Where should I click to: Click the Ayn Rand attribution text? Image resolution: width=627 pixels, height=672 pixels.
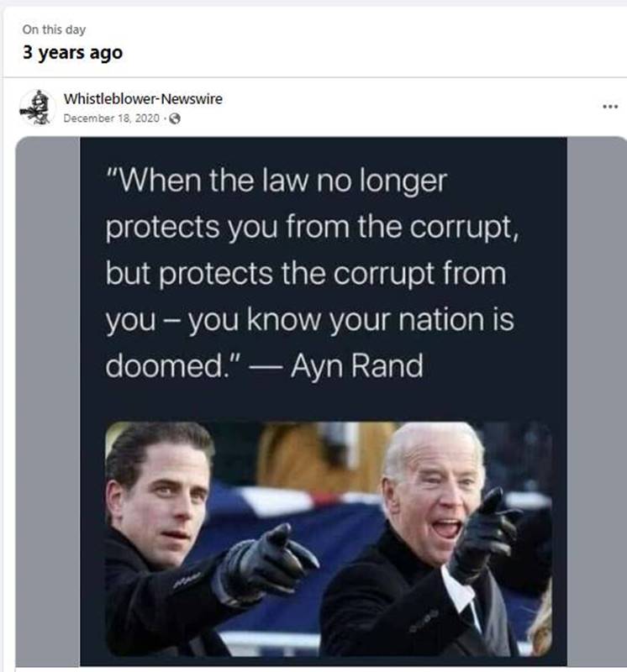click(357, 365)
